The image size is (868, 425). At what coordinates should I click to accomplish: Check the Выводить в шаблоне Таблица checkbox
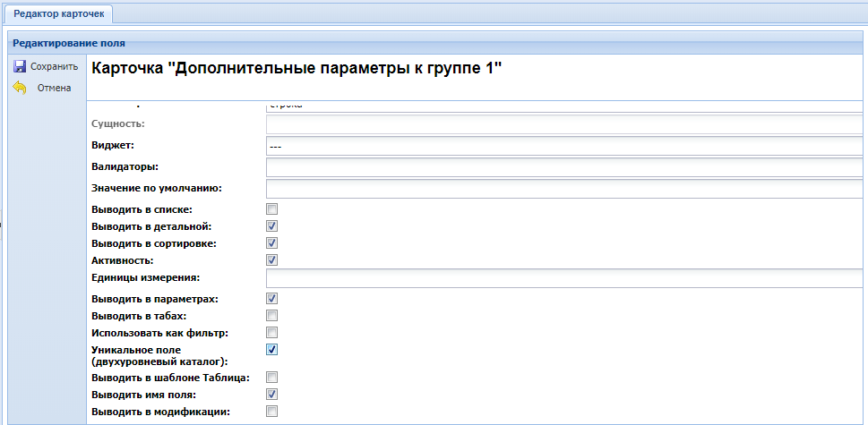272,378
